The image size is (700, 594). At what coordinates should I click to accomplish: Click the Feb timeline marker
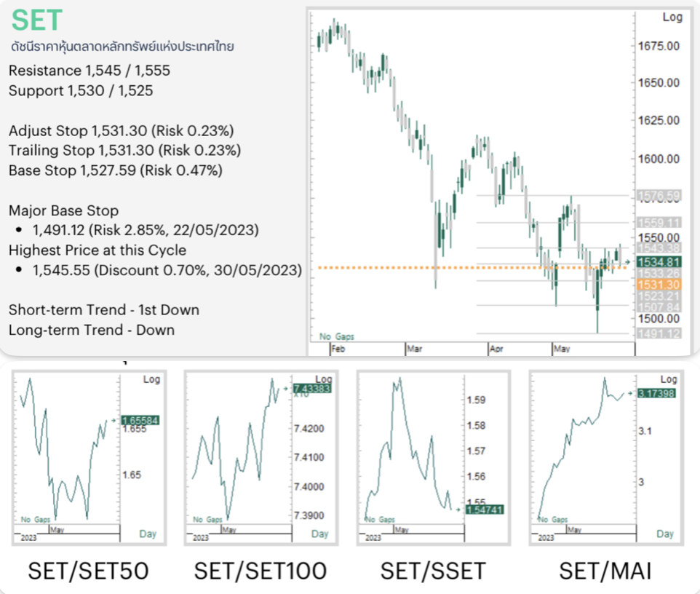point(338,349)
